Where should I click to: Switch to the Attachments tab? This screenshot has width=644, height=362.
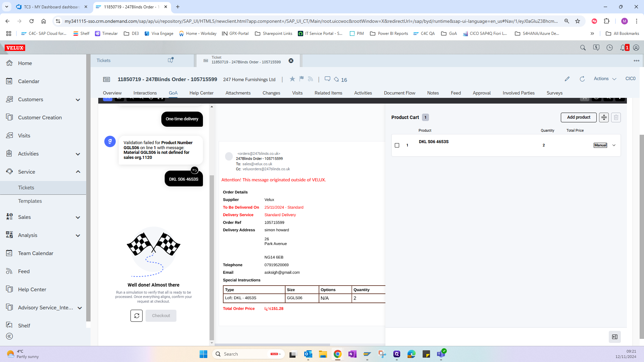click(x=238, y=93)
